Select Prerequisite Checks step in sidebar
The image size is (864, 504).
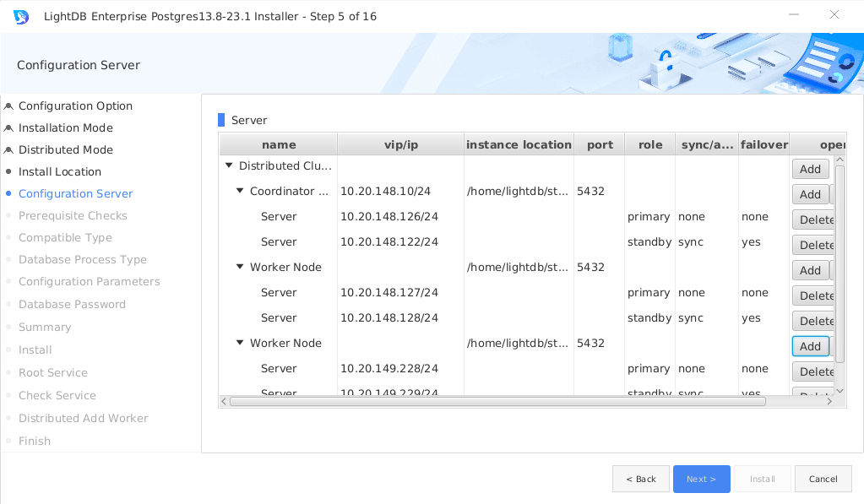pos(73,216)
